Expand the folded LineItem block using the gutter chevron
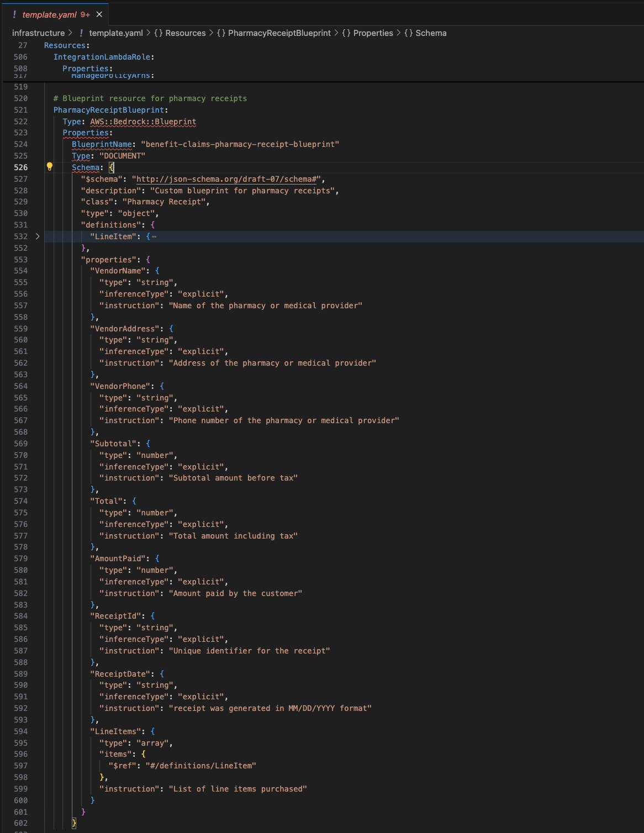Viewport: 644px width, 833px height. (38, 236)
